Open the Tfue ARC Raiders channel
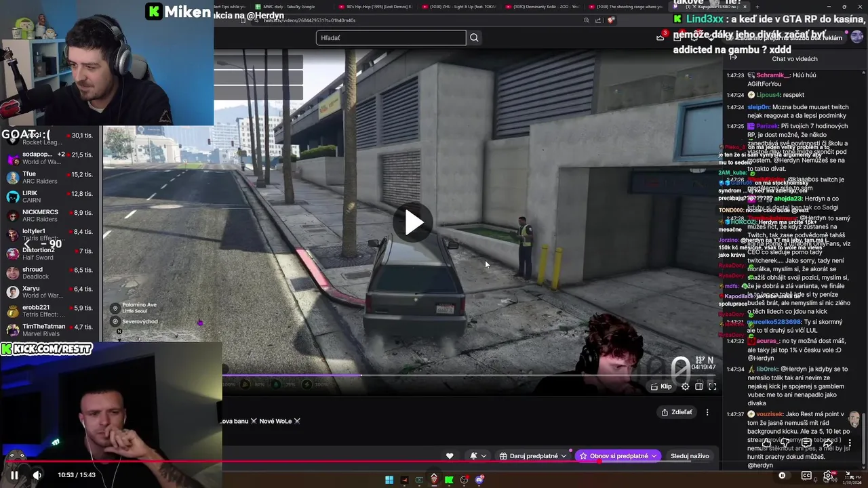Viewport: 868px width, 488px height. (x=51, y=178)
